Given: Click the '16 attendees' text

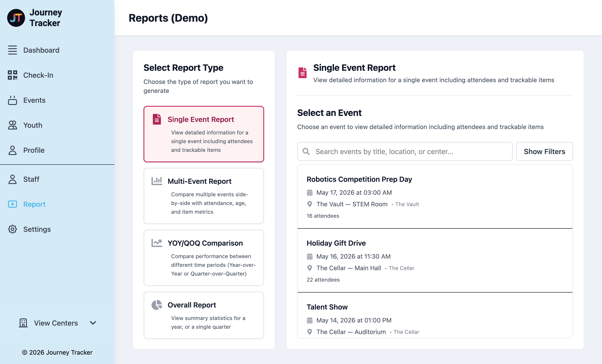Looking at the screenshot, I should (x=323, y=216).
